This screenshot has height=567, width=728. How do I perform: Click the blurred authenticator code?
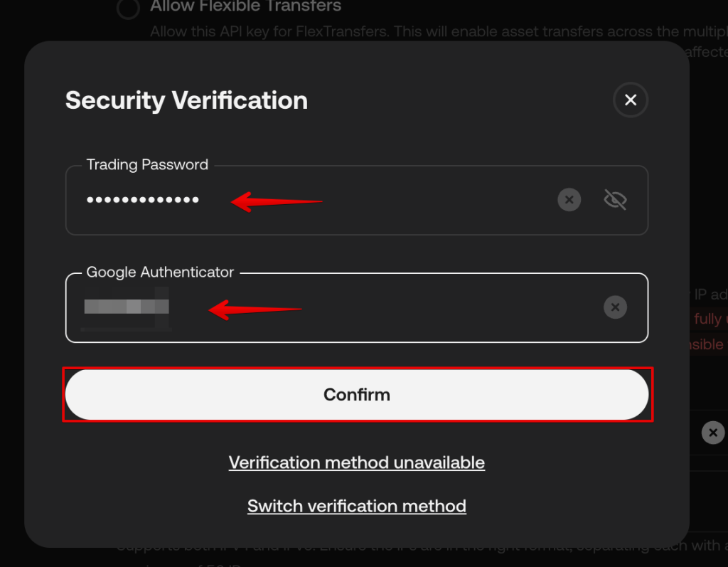(x=127, y=307)
